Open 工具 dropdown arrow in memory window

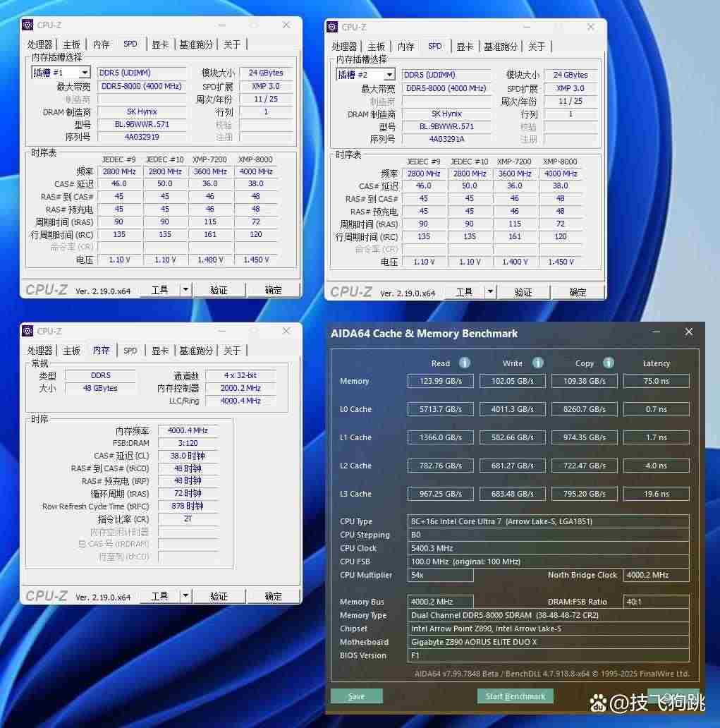click(x=185, y=595)
